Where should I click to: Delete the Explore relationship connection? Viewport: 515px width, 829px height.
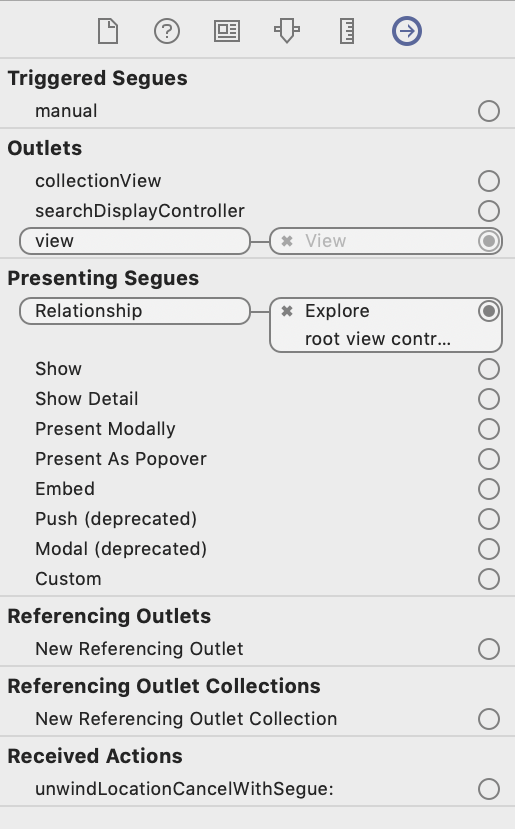point(287,311)
